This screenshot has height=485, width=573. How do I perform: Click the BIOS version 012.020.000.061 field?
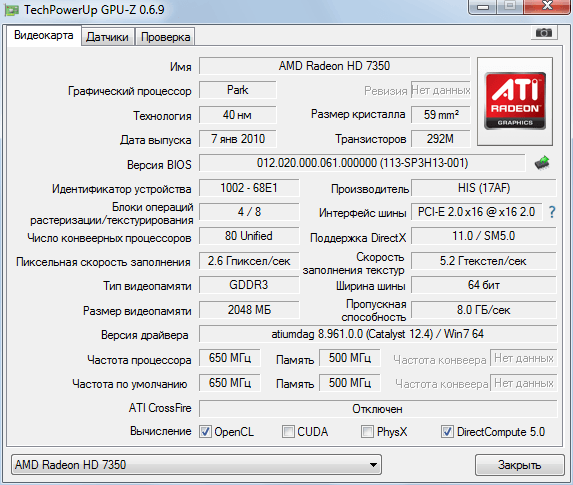click(362, 163)
